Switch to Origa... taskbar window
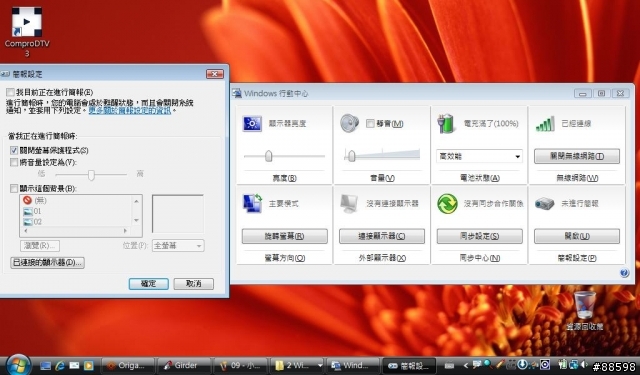Image resolution: width=640 pixels, height=375 pixels. (x=128, y=366)
